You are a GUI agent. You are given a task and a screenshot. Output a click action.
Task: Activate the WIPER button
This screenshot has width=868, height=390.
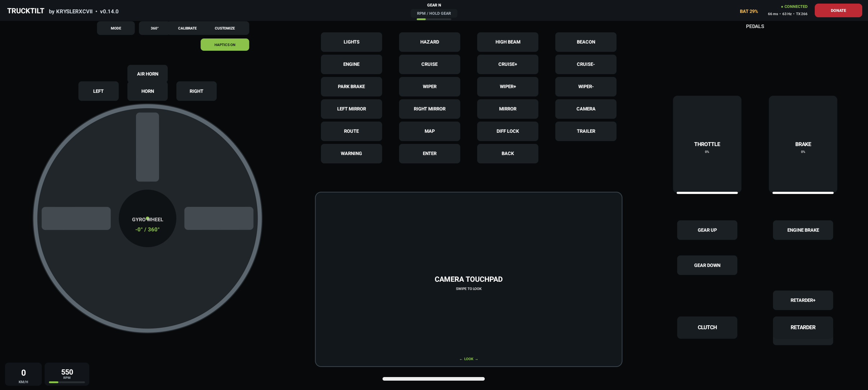[x=429, y=86]
